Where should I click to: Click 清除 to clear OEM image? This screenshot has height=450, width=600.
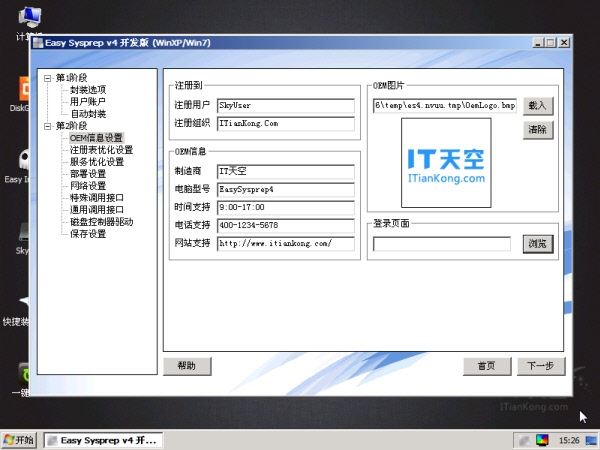point(538,130)
